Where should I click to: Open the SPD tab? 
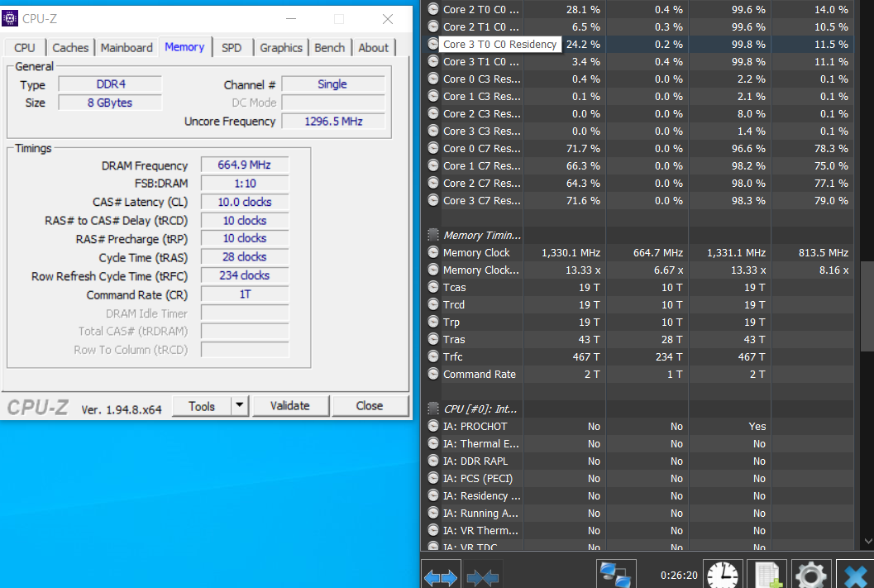[232, 48]
